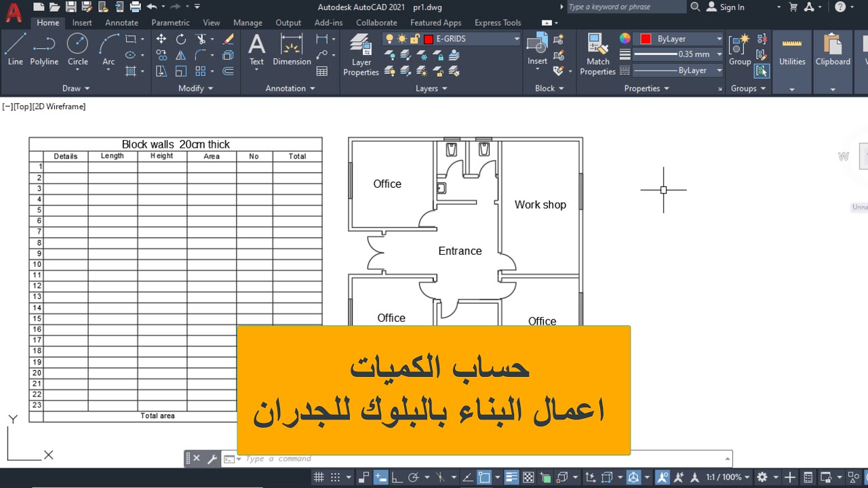Viewport: 868px width, 488px height.
Task: Click the Insert block icon
Action: (537, 49)
